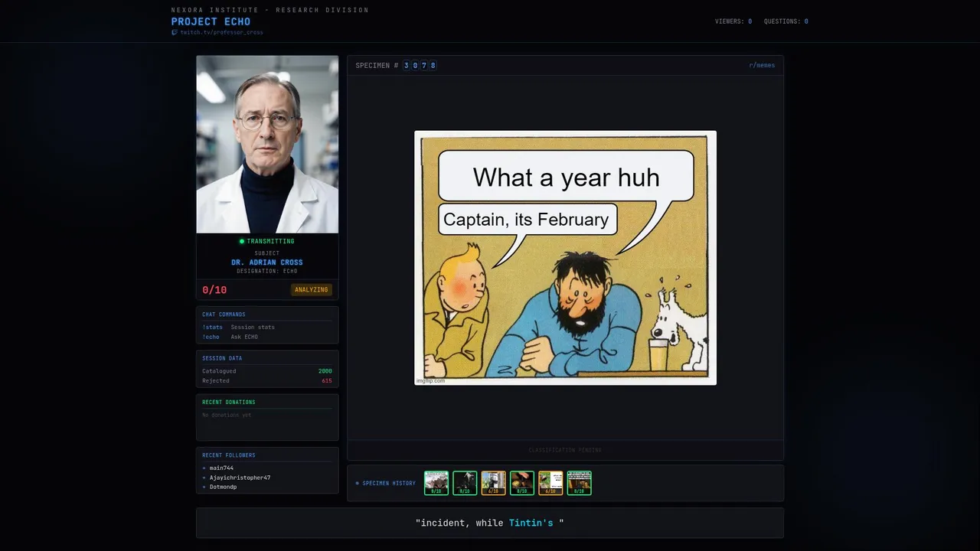980x551 pixels.
Task: Click the ANALYZING status badge
Action: coord(312,290)
